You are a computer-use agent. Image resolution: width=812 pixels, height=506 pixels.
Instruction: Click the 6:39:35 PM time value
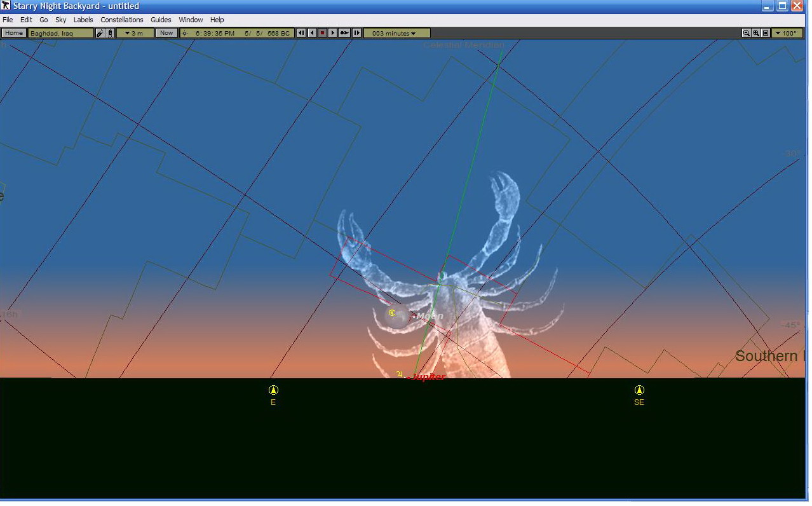pos(215,33)
